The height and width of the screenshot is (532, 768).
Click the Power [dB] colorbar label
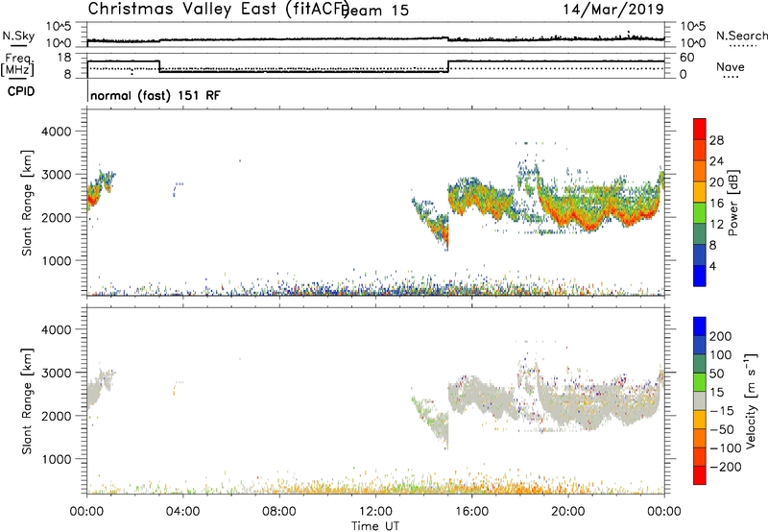[733, 203]
